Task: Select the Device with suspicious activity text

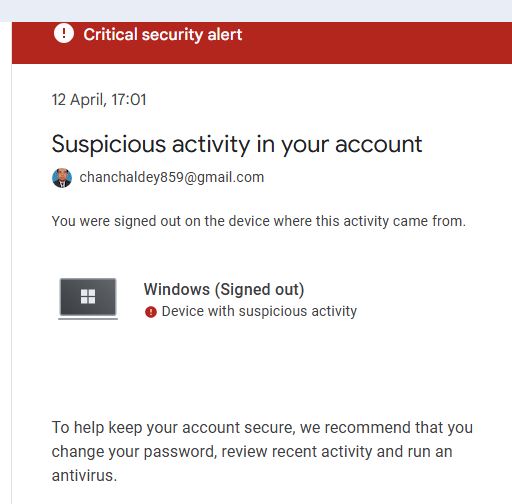Action: (259, 311)
